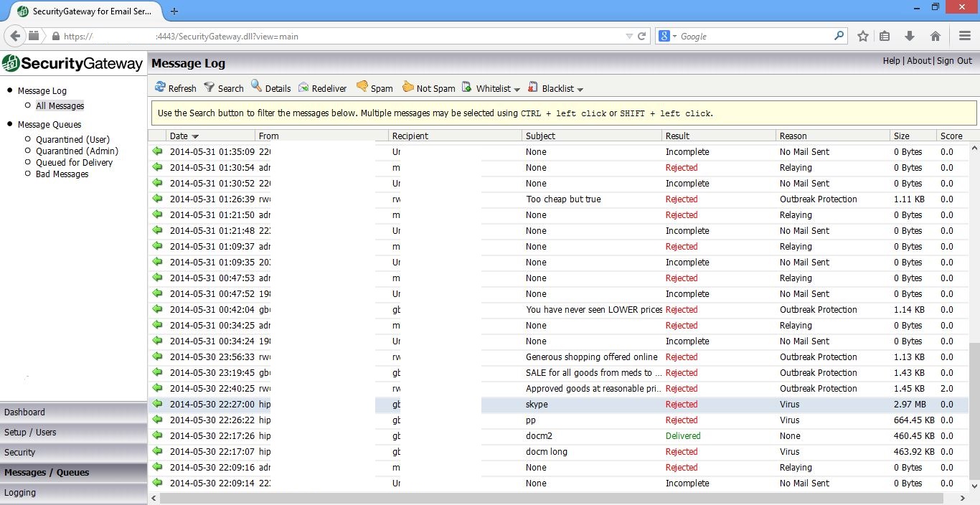
Task: Click the Refresh toolbar icon
Action: (161, 88)
